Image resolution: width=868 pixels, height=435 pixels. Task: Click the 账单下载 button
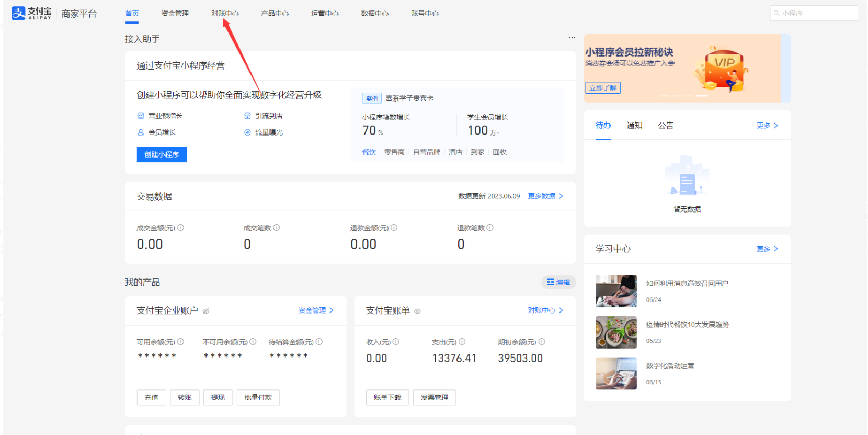coord(387,397)
